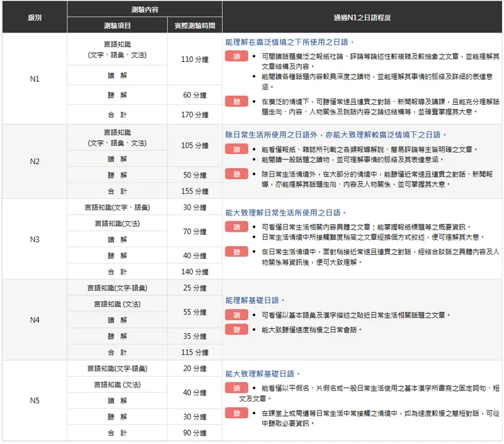Image resolution: width=504 pixels, height=444 pixels.
Task: Click the red 讀 badge in the N2 row
Action: pyautogui.click(x=236, y=149)
